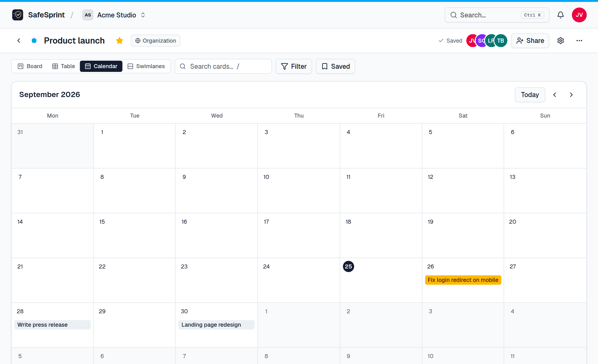The image size is (598, 364).
Task: Open board settings gear
Action: pos(561,41)
